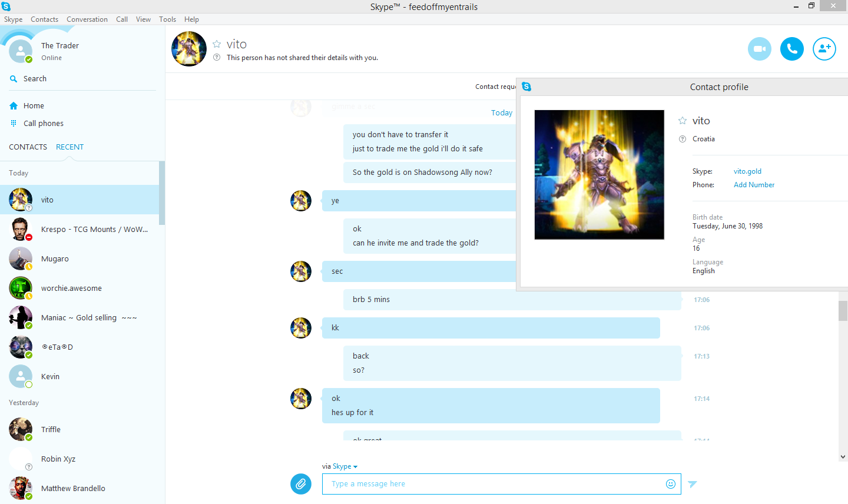
Task: Start a voice call with vito
Action: pyautogui.click(x=792, y=49)
